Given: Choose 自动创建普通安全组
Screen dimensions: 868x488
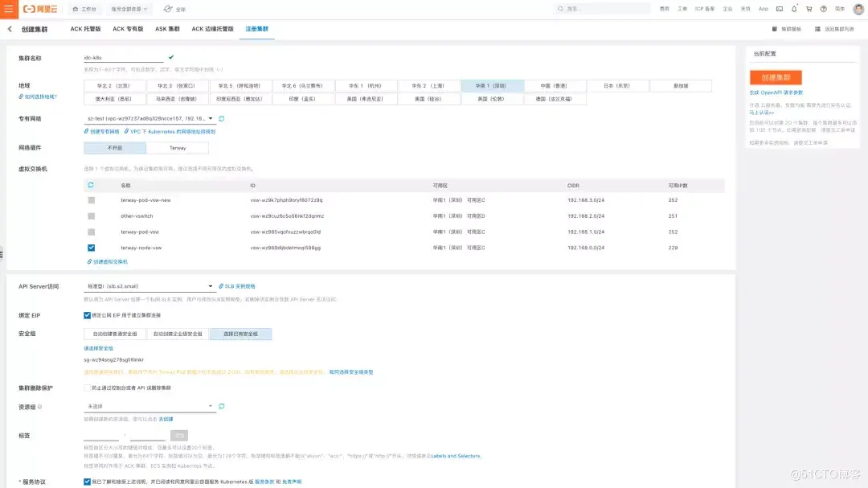Looking at the screenshot, I should point(115,334).
